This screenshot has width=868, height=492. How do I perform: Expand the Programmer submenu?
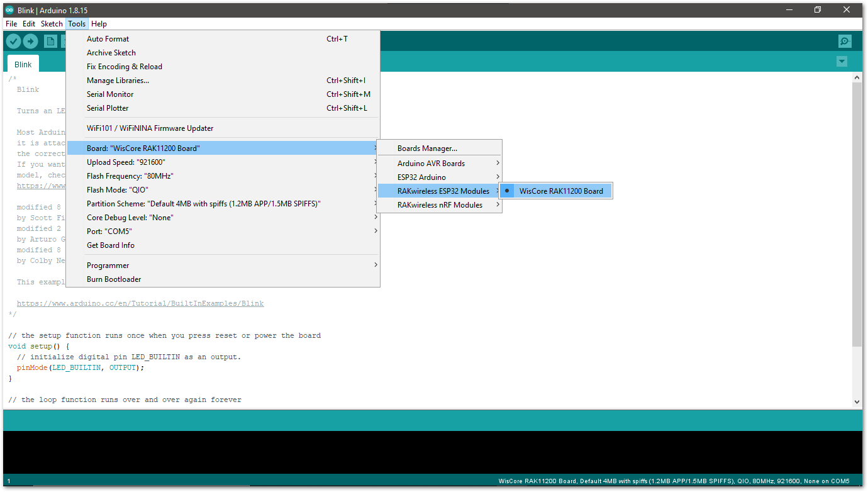tap(223, 266)
